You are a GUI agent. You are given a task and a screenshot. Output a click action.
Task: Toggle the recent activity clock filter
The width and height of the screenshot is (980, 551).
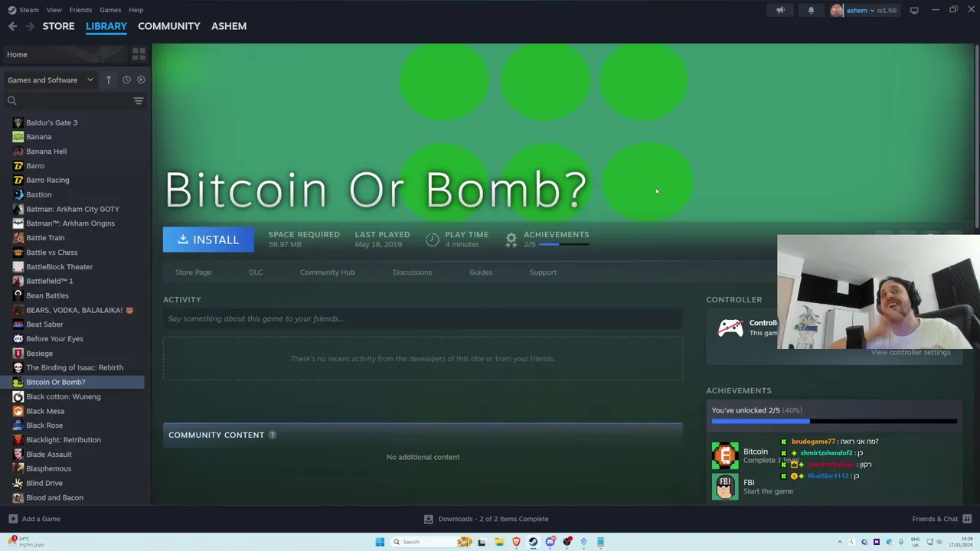126,80
